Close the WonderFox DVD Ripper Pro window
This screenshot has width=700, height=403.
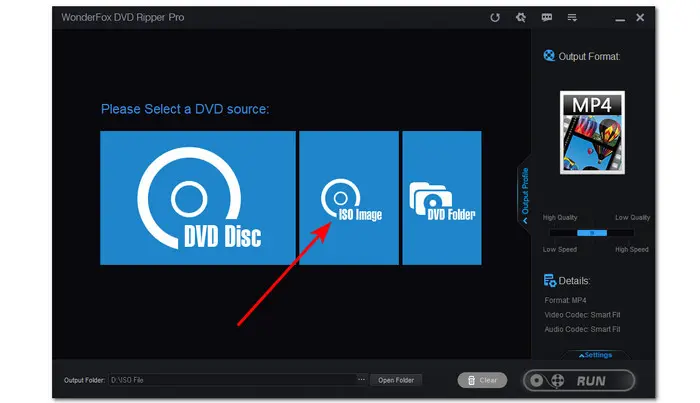click(x=640, y=17)
